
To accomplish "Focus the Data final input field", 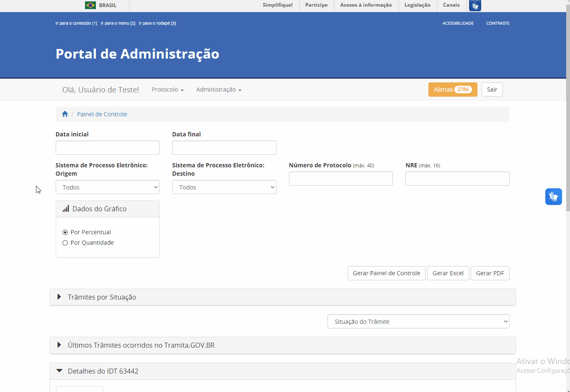I will coord(224,148).
